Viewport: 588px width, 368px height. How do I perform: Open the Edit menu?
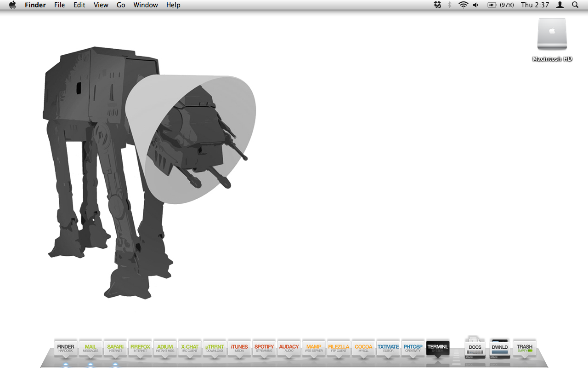point(79,5)
